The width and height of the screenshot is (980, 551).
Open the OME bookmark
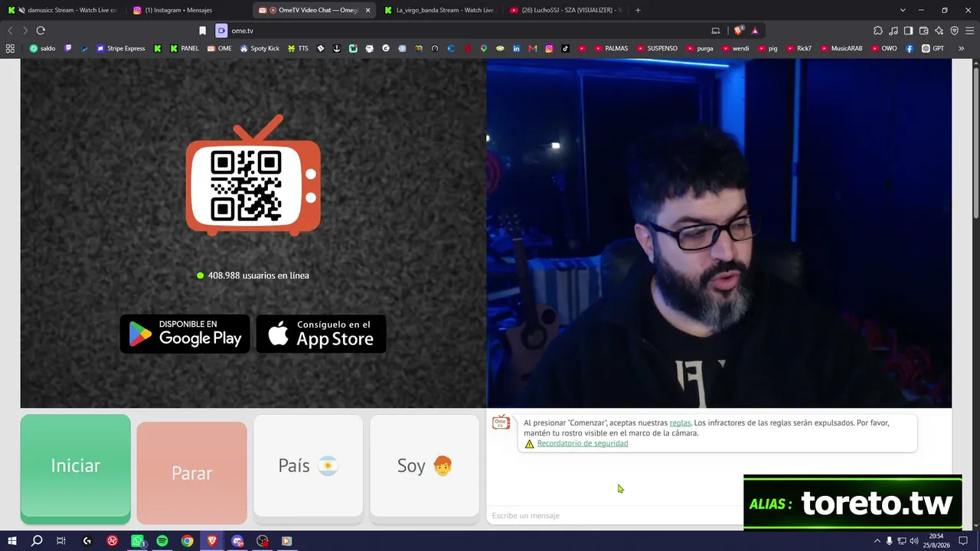[x=220, y=48]
